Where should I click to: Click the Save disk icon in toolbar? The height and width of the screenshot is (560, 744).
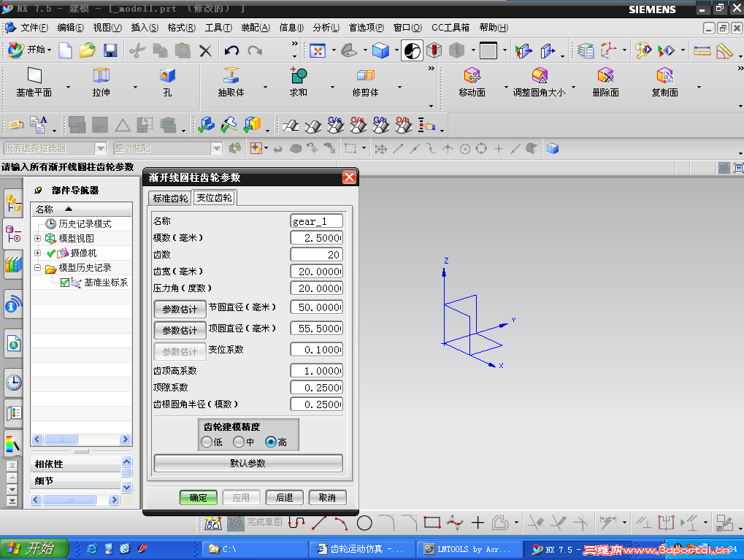point(110,50)
